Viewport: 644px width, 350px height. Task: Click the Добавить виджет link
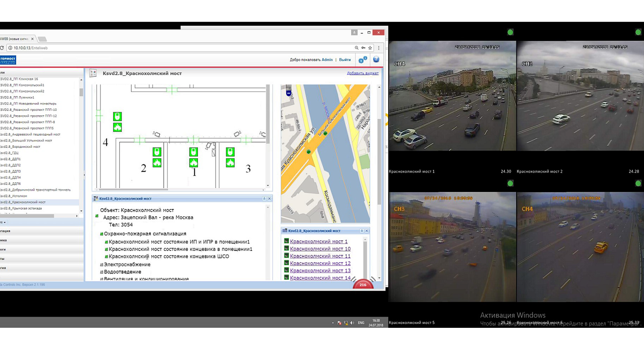coord(363,73)
